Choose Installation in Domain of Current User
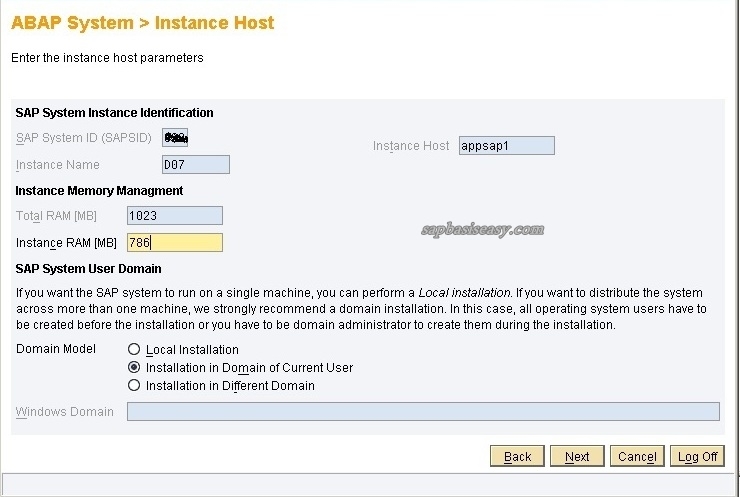 pyautogui.click(x=134, y=367)
